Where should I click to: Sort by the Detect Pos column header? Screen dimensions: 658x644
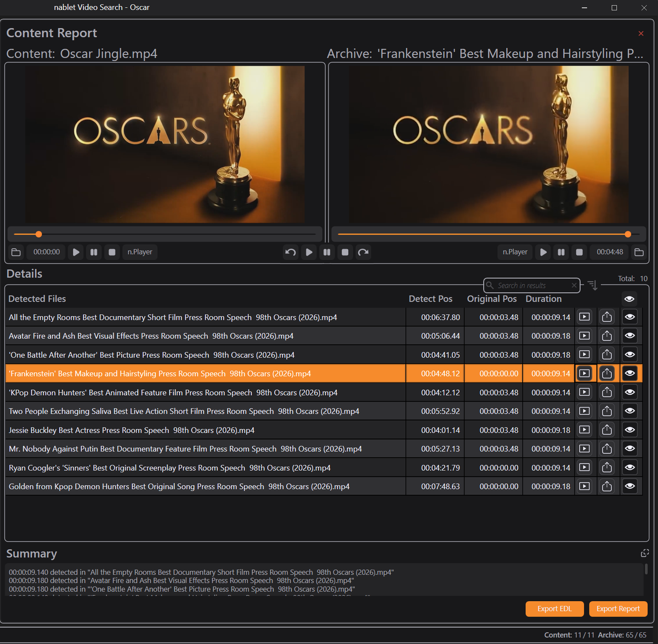coord(430,299)
